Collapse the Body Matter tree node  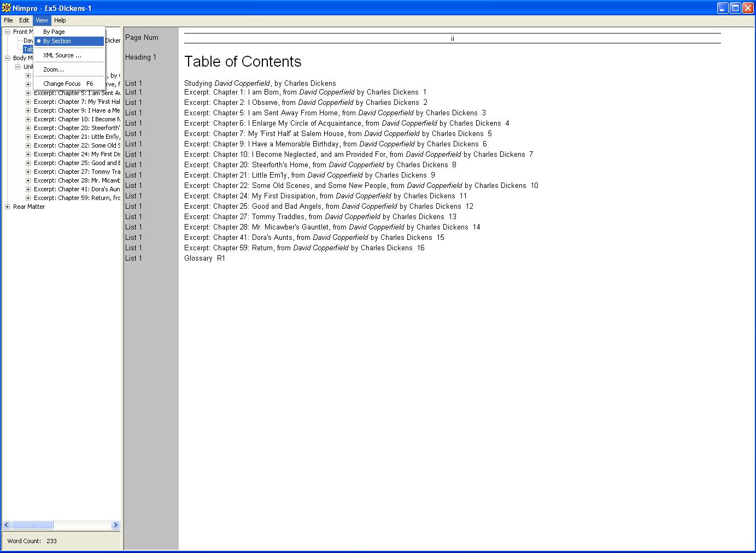point(8,58)
